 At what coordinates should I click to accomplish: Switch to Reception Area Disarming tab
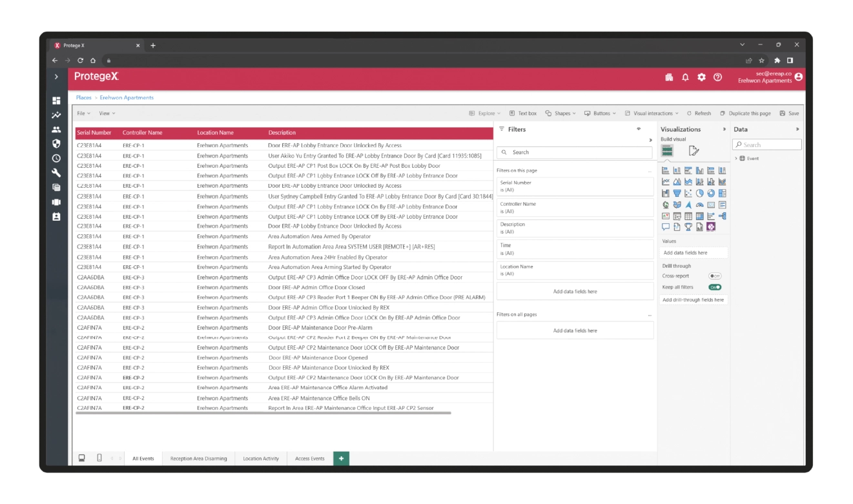pyautogui.click(x=199, y=458)
